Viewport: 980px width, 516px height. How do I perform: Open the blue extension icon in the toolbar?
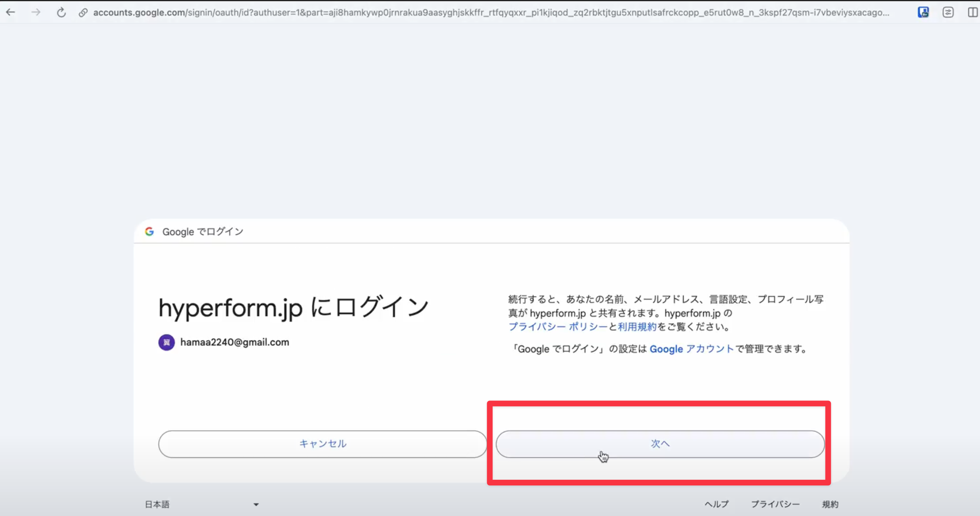(x=923, y=12)
